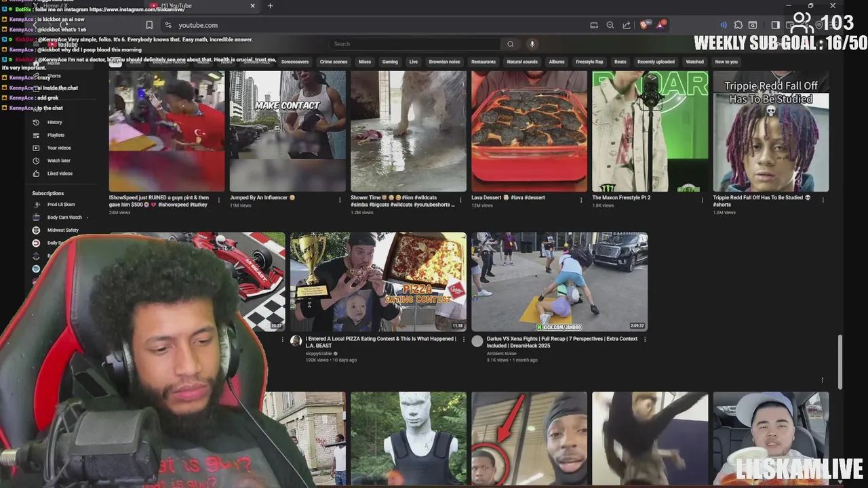
Task: Click the YouTube search magnifier button
Action: pos(511,44)
